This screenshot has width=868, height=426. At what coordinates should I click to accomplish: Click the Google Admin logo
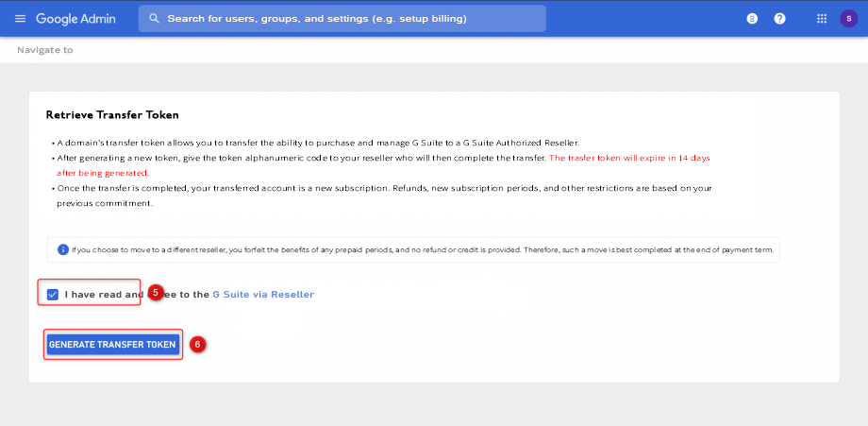75,18
